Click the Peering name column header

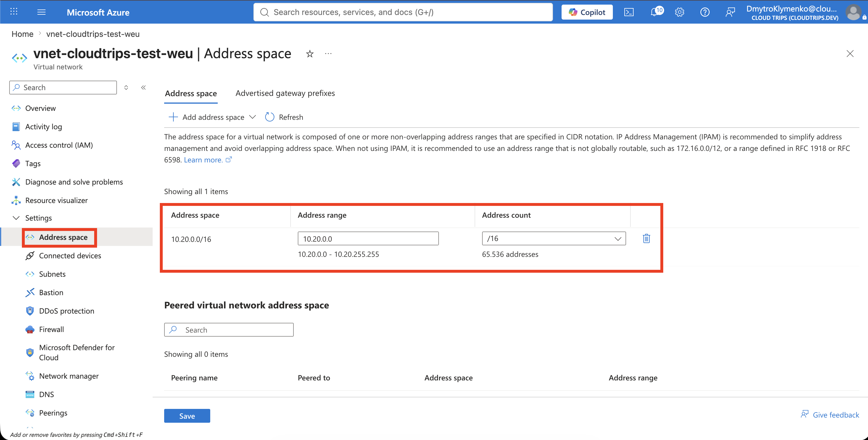(194, 378)
